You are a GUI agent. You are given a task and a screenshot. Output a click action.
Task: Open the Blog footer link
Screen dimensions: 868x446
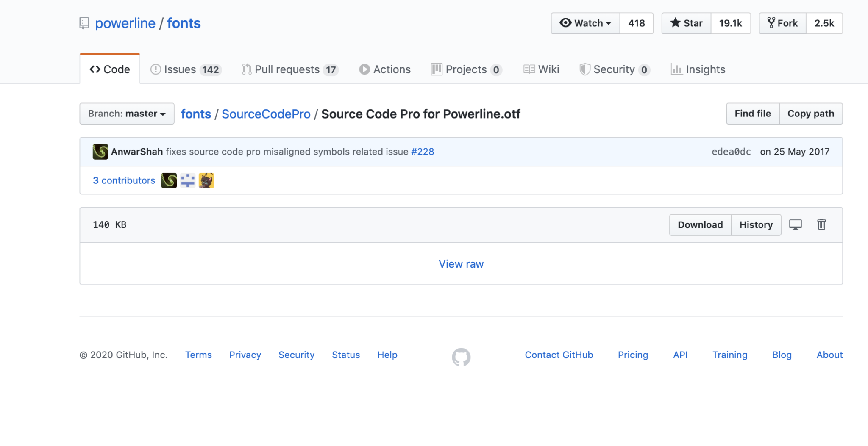pos(782,355)
